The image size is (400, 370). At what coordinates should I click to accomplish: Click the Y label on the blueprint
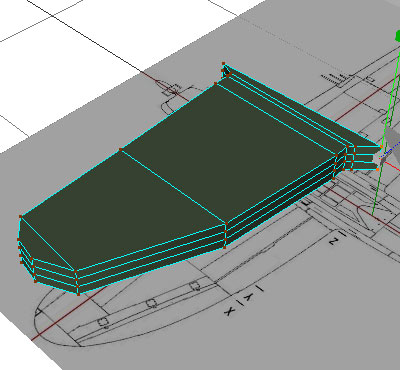tap(248, 299)
